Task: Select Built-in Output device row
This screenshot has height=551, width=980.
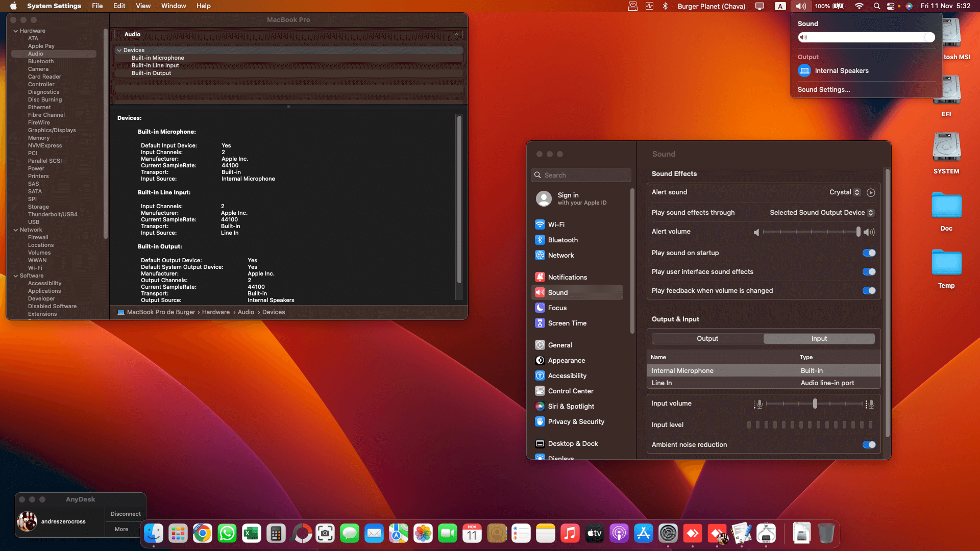Action: point(289,73)
